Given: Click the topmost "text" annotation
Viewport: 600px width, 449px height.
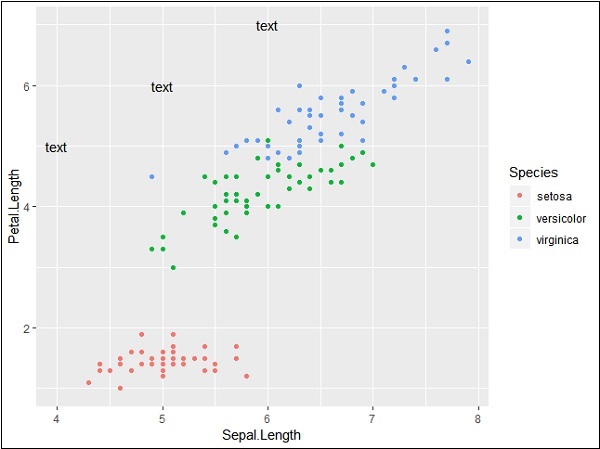Looking at the screenshot, I should pos(267,26).
